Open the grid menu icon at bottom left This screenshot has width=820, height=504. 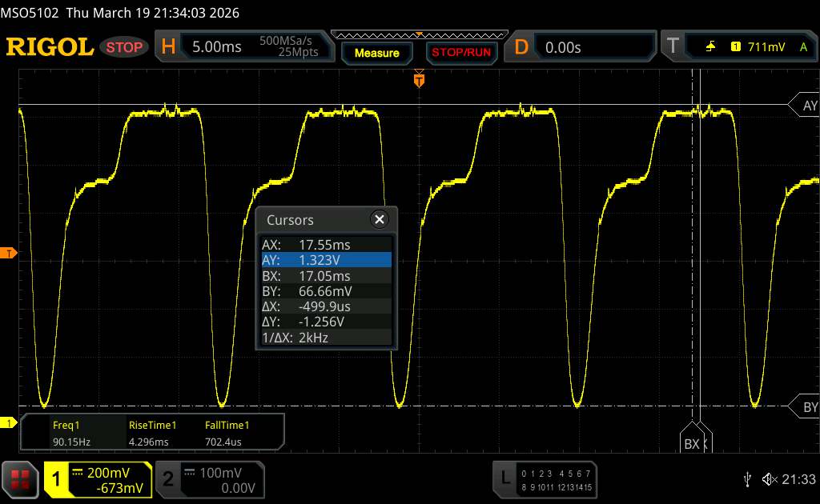tap(21, 479)
